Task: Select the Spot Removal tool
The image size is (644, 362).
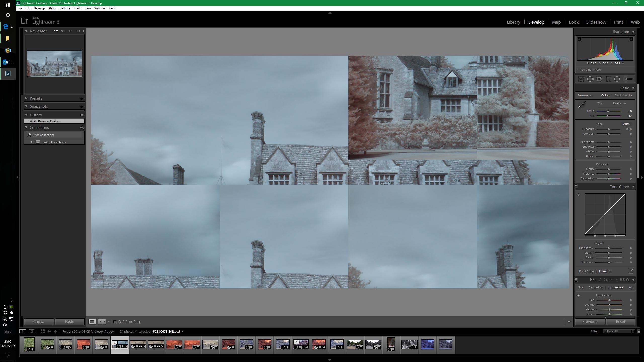Action: 590,79
